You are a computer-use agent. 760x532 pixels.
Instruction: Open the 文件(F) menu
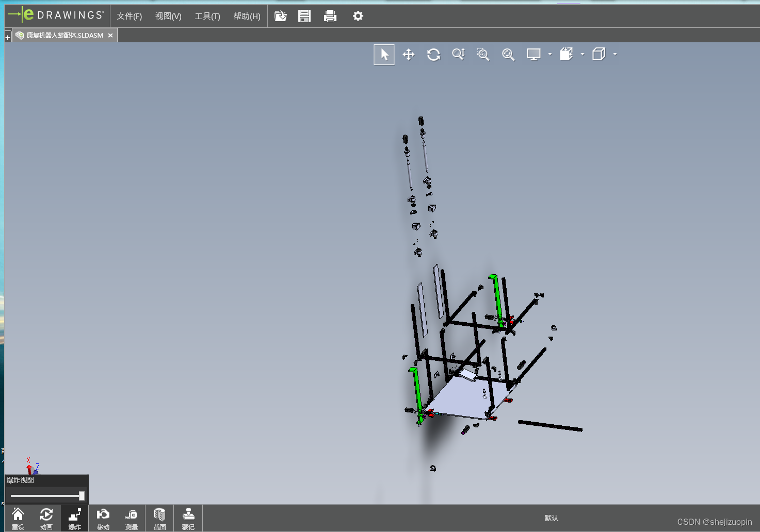pos(129,16)
